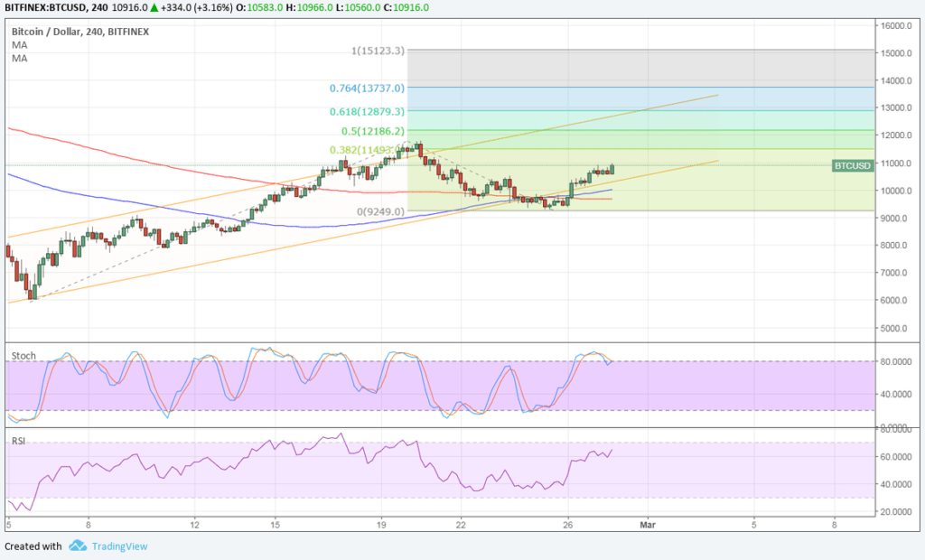The image size is (925, 560).
Task: Click the Created with caption text
Action: click(x=33, y=546)
